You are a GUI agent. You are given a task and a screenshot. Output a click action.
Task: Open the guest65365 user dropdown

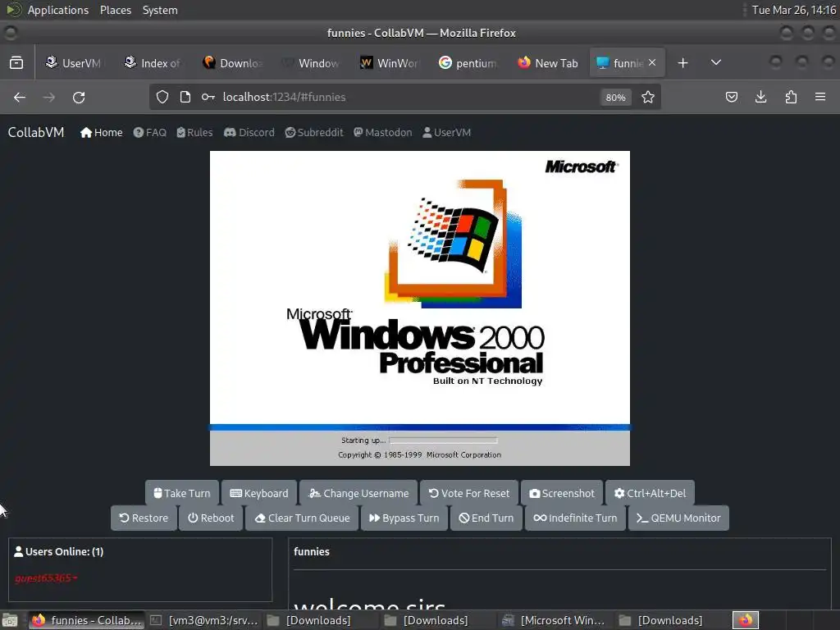point(46,578)
